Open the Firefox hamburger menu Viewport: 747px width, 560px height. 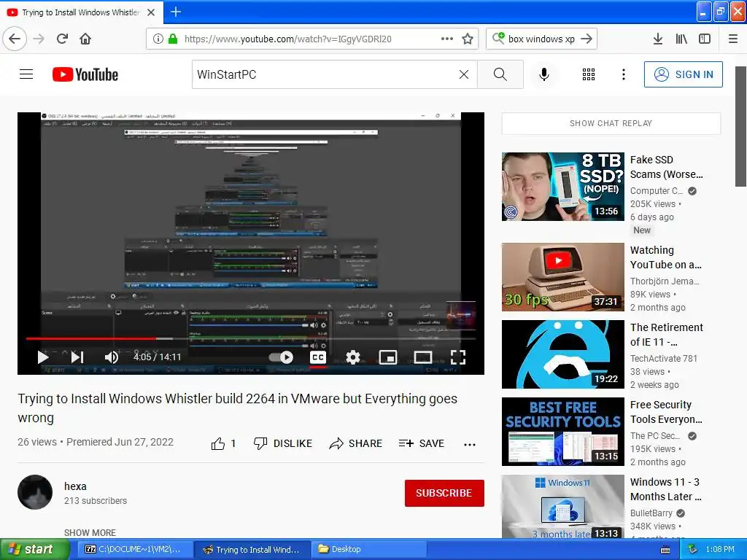(x=733, y=39)
